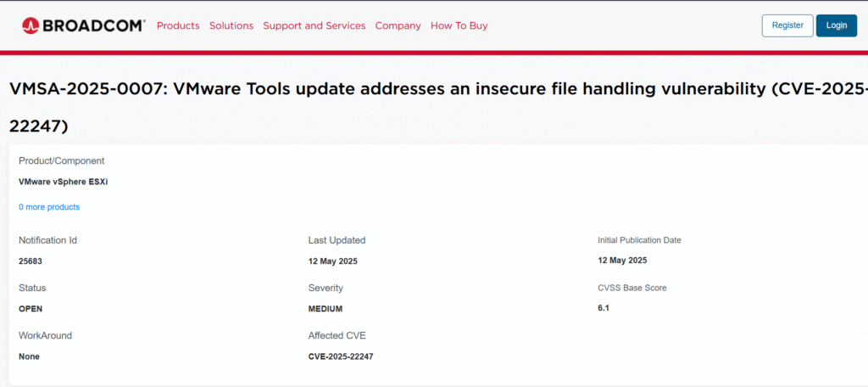868x387 pixels.
Task: Click the CVSS Base Score label
Action: click(632, 288)
